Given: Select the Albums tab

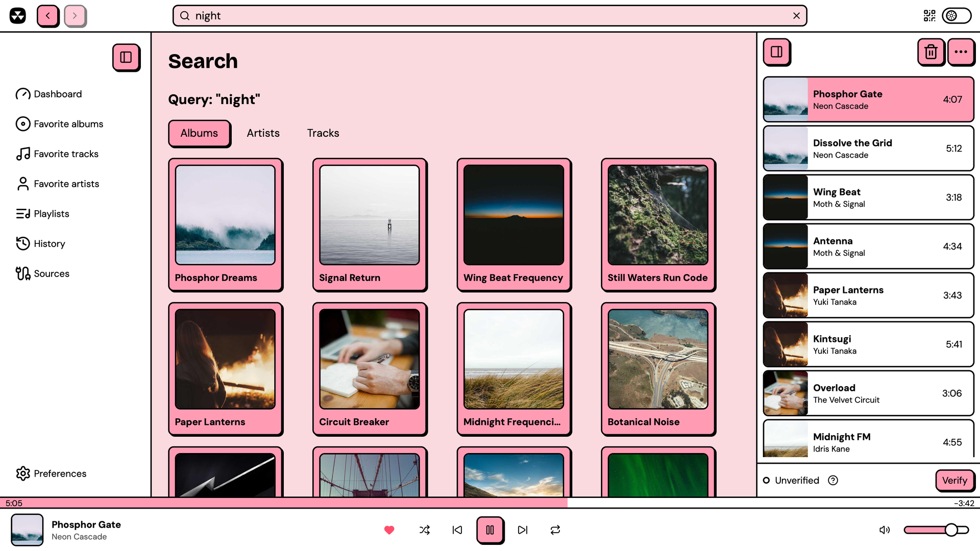Looking at the screenshot, I should [199, 133].
